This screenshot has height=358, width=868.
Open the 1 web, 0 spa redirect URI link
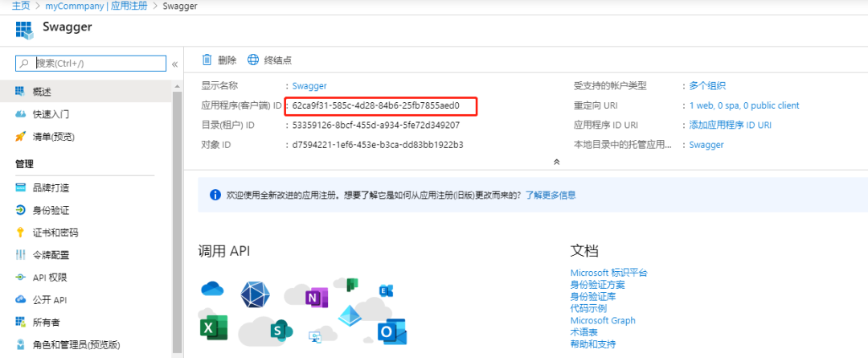(744, 105)
